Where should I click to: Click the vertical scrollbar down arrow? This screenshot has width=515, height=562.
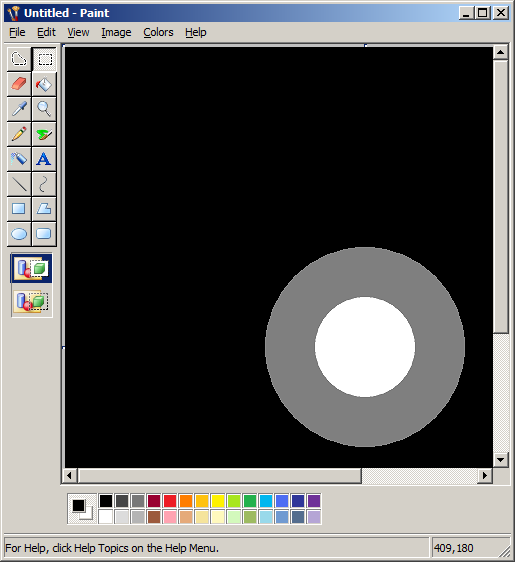point(501,459)
